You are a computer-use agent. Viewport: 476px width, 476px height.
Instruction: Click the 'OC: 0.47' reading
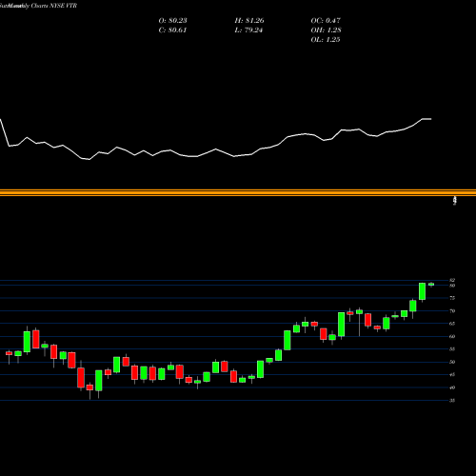click(326, 21)
